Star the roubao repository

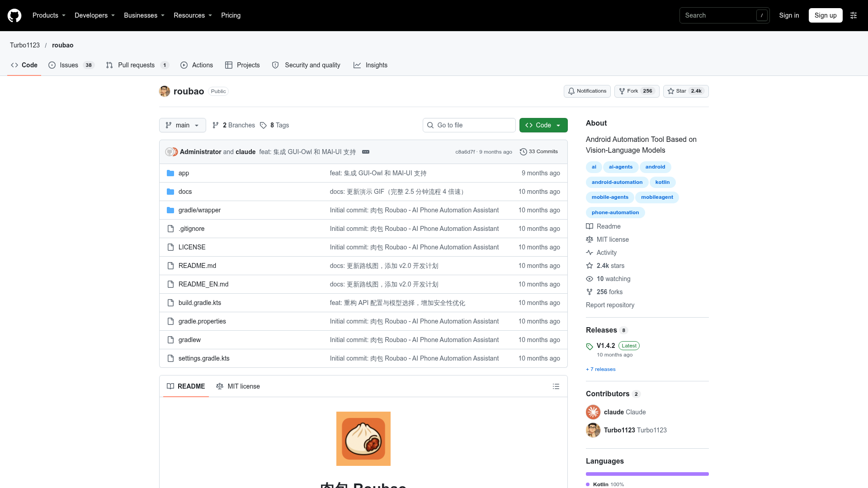point(686,91)
